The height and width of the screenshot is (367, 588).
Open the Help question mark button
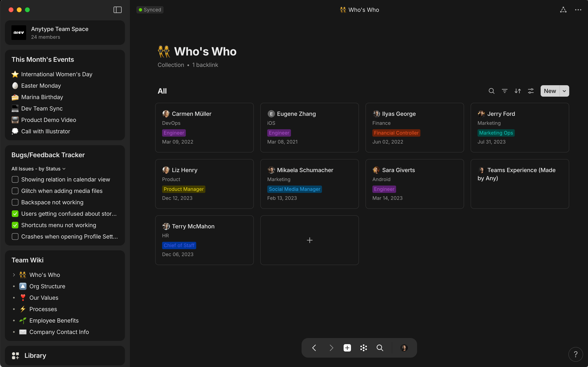pyautogui.click(x=576, y=354)
